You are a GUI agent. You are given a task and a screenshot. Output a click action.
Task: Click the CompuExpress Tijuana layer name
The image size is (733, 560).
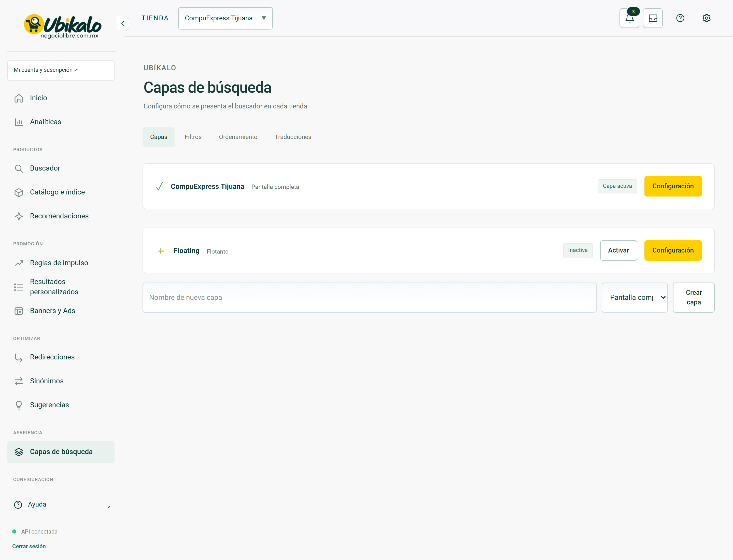pyautogui.click(x=207, y=187)
